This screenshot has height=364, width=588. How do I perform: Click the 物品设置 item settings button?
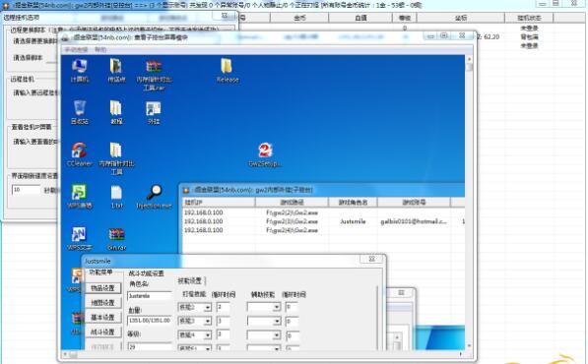pos(103,288)
